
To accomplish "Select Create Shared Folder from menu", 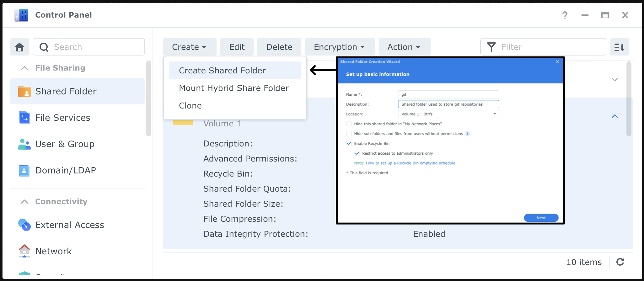I will pyautogui.click(x=222, y=71).
